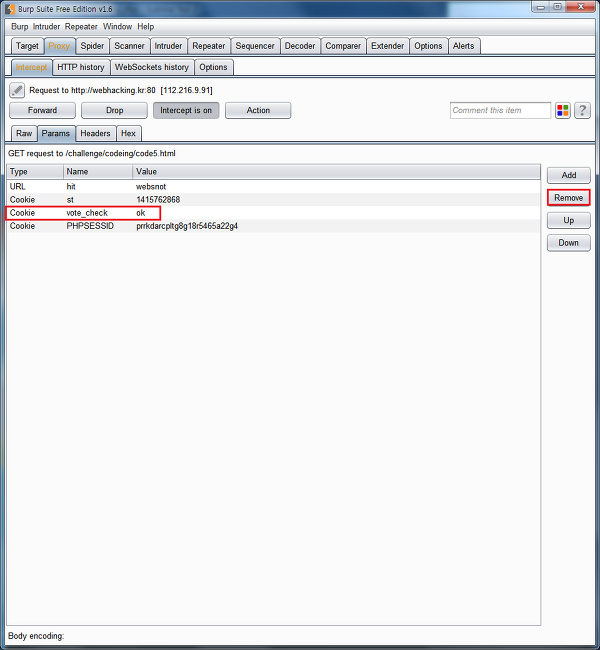Click the Value column header
600x650 pixels.
coord(336,172)
